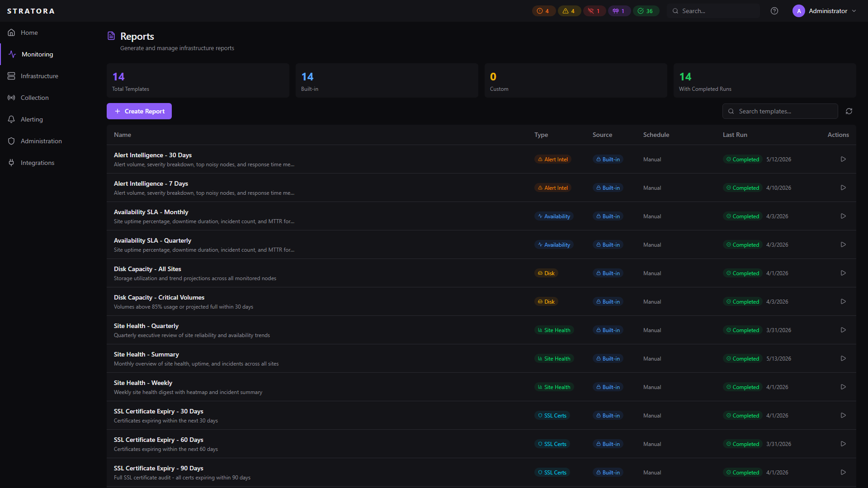Image resolution: width=868 pixels, height=488 pixels.
Task: Run the Disk Capacity - All Sites report
Action: pyautogui.click(x=843, y=273)
